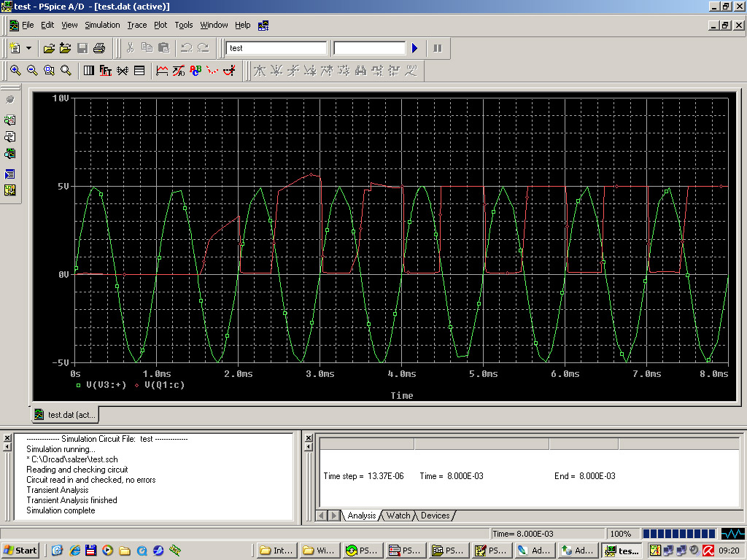Click the Zoom Out magnifier icon
747x560 pixels.
32,71
